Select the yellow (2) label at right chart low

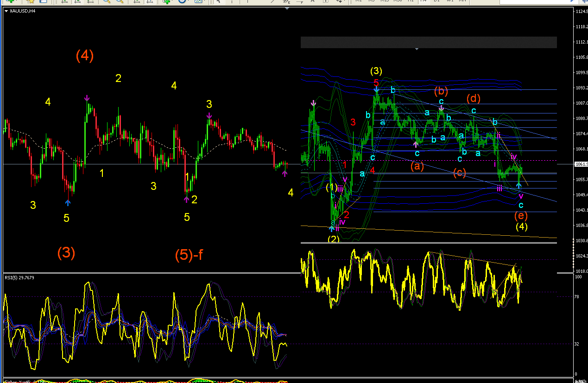(334, 239)
